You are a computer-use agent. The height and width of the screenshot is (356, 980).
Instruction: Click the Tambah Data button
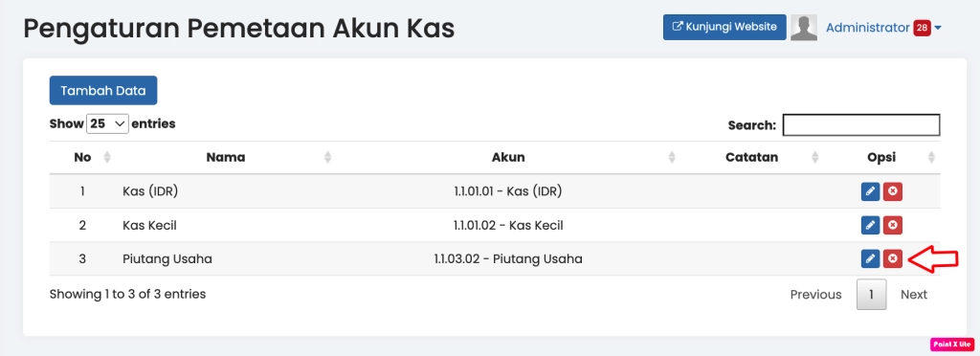click(x=103, y=91)
